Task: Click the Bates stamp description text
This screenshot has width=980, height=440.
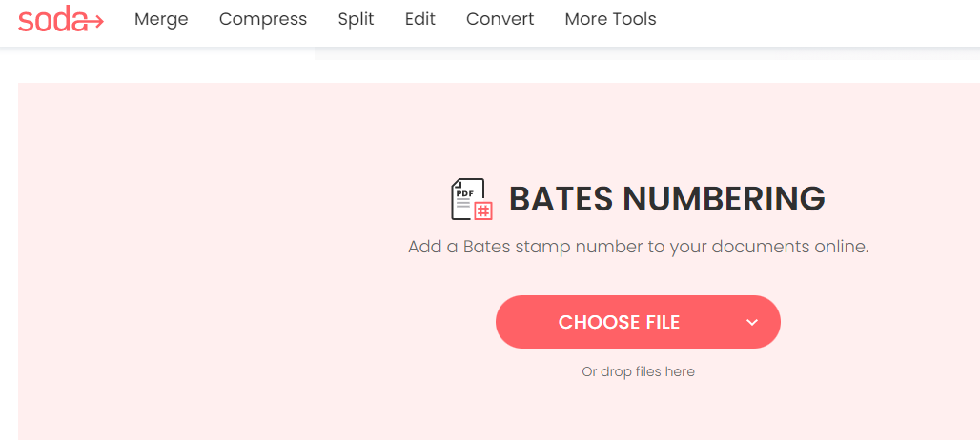Action: click(x=638, y=247)
